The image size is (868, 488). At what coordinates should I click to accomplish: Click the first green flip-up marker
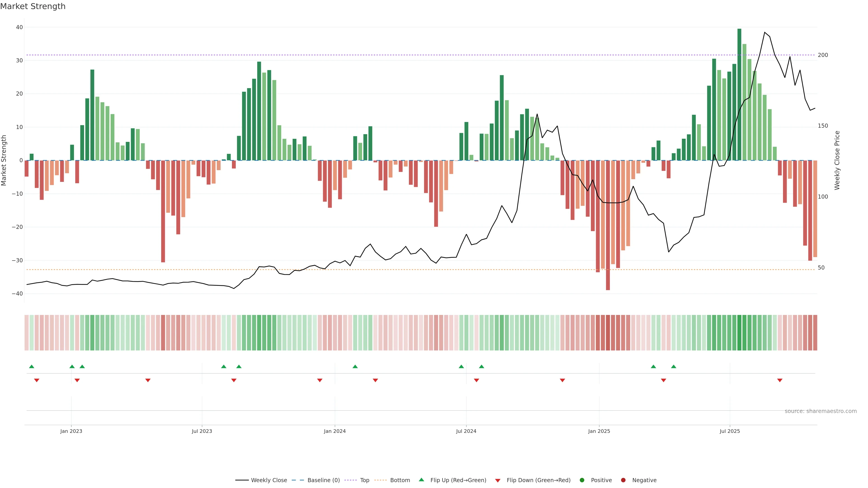point(32,366)
